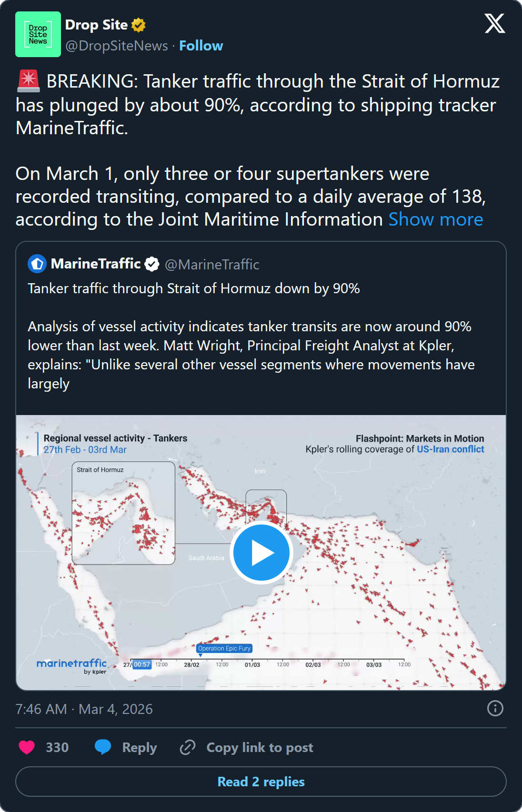Click the @MarineTraffic handle

click(211, 264)
